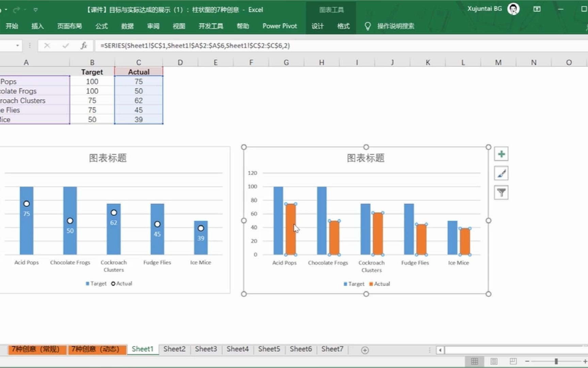Screen dimensions: 588x368
Task: Open the Name Box dropdown arrow
Action: [18, 45]
